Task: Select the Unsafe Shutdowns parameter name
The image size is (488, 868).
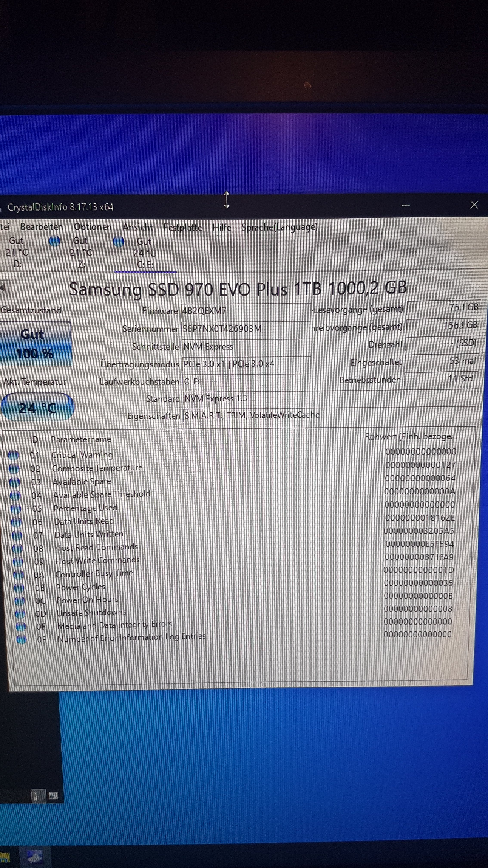Action: pyautogui.click(x=91, y=613)
